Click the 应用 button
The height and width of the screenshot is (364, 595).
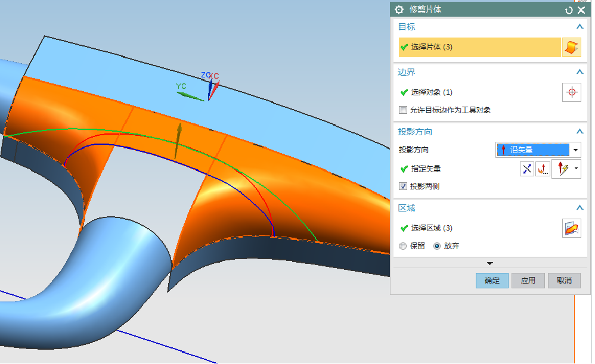click(528, 281)
